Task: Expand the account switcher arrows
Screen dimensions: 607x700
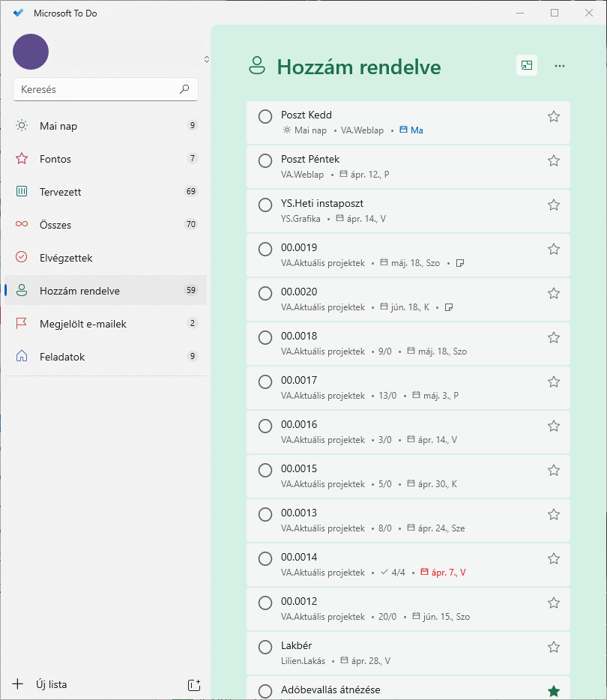Action: tap(206, 59)
